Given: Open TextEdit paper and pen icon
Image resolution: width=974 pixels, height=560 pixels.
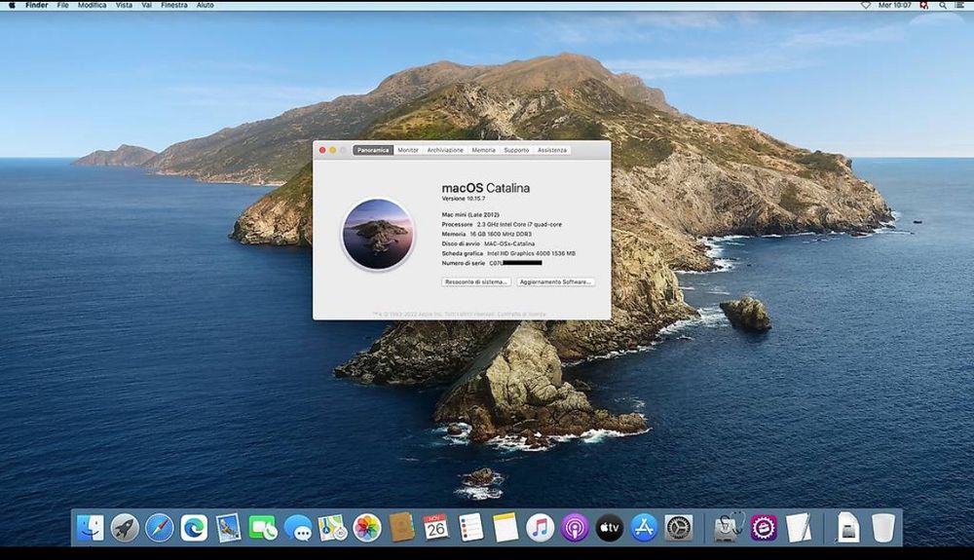Looking at the screenshot, I should point(799,528).
